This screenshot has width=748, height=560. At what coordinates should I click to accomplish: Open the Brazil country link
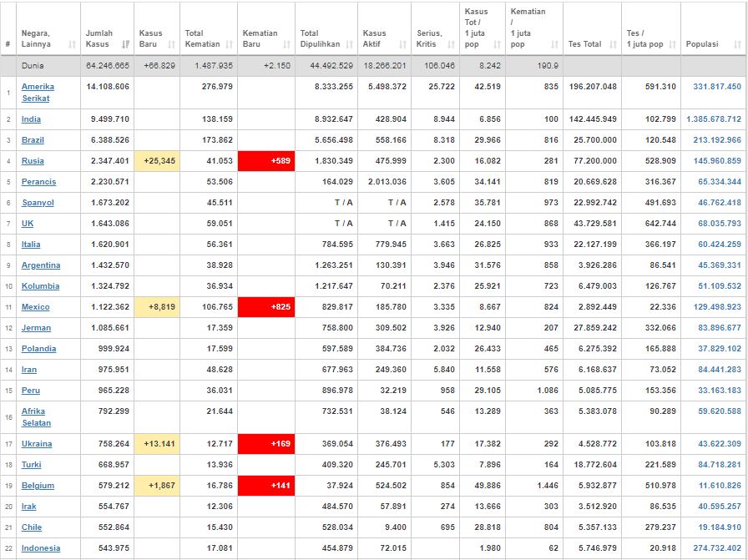tap(33, 140)
